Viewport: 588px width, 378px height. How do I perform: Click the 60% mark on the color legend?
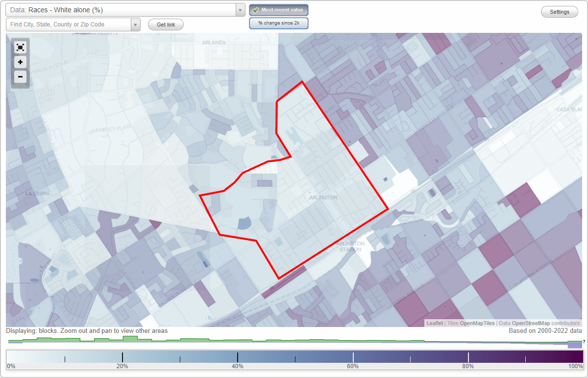pos(353,366)
